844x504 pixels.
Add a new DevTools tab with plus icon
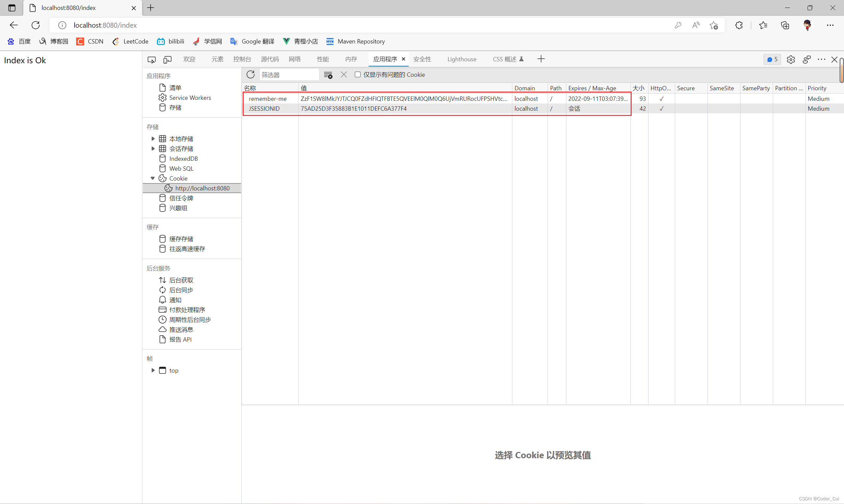coord(541,59)
